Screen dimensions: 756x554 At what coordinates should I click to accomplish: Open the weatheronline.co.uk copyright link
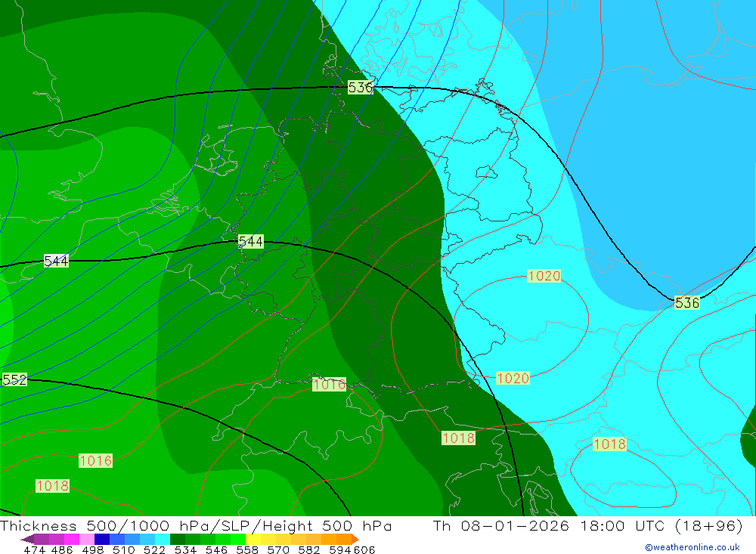(692, 547)
